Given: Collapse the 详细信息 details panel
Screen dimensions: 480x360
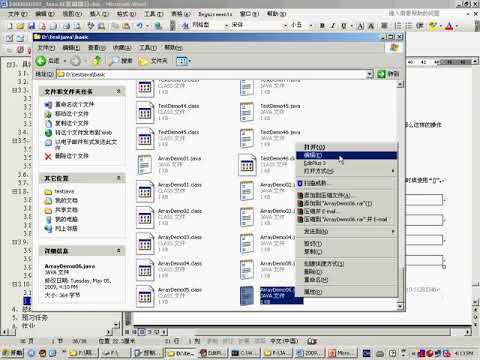Looking at the screenshot, I should pyautogui.click(x=118, y=250).
